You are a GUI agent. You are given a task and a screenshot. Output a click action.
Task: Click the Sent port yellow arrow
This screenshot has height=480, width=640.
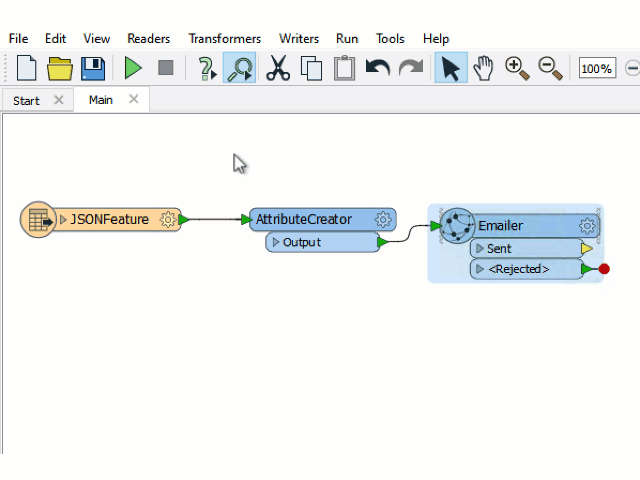[x=587, y=248]
